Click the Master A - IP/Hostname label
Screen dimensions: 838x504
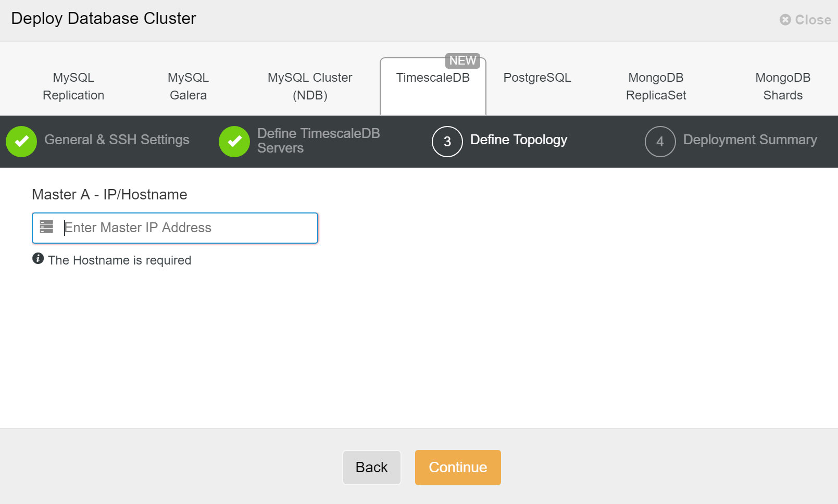(109, 195)
